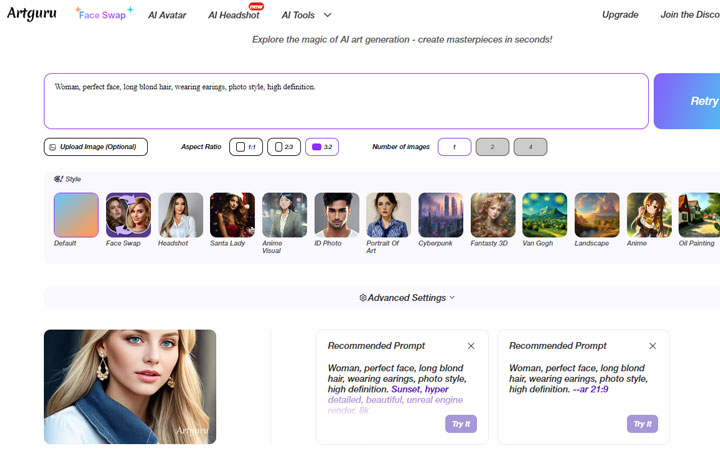This screenshot has height=455, width=720.
Task: Expand the Advanced Settings section
Action: [407, 298]
